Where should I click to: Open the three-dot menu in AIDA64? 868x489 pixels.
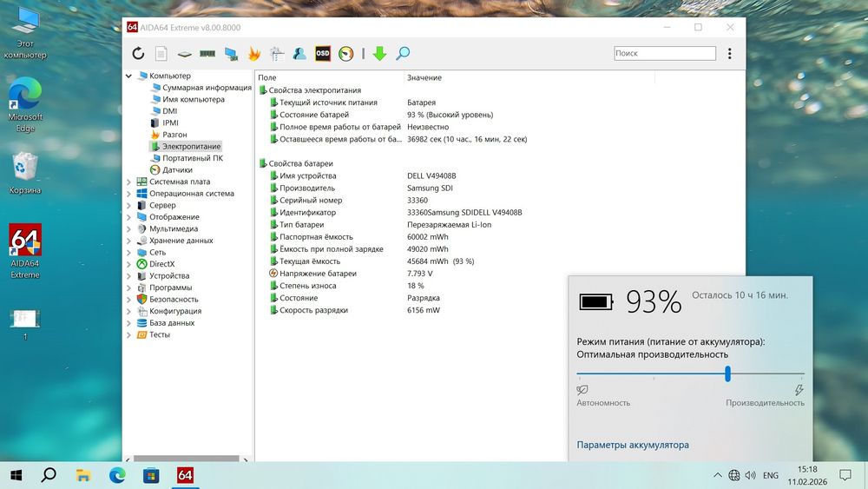tap(730, 53)
